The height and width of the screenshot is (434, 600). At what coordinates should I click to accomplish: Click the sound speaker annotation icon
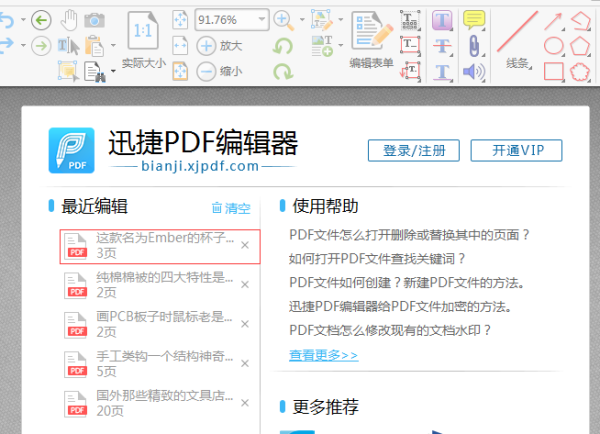(x=474, y=72)
